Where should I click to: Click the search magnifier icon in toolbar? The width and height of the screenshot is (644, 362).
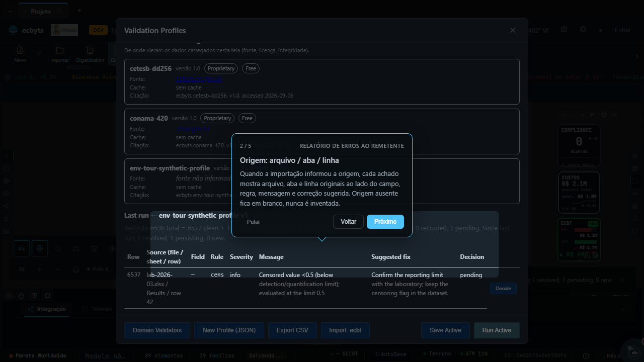pyautogui.click(x=58, y=248)
